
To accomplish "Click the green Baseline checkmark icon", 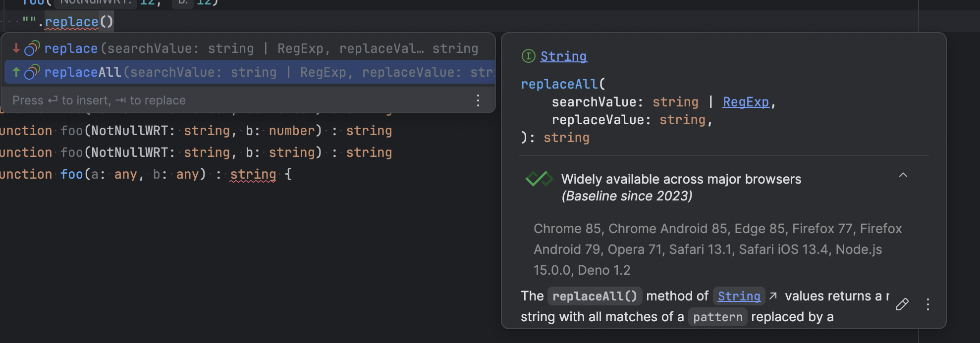I will point(539,179).
